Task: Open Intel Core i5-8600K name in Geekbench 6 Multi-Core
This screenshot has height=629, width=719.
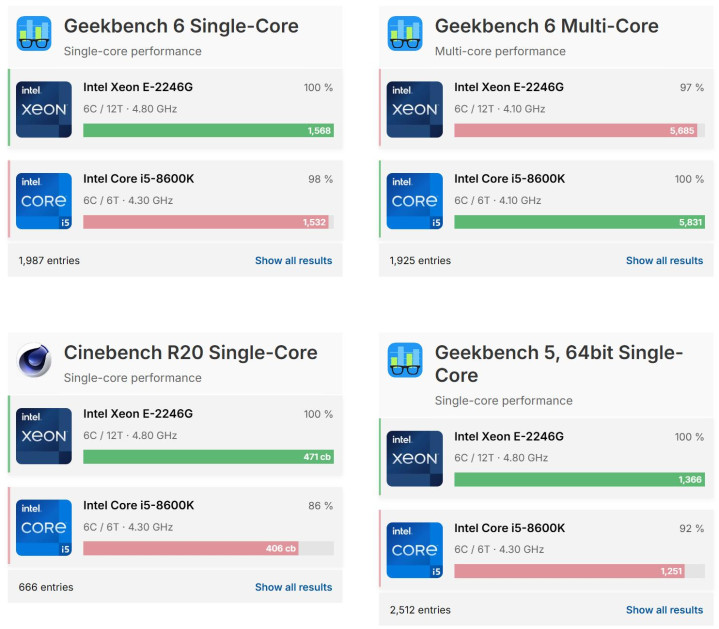Action: coord(509,179)
